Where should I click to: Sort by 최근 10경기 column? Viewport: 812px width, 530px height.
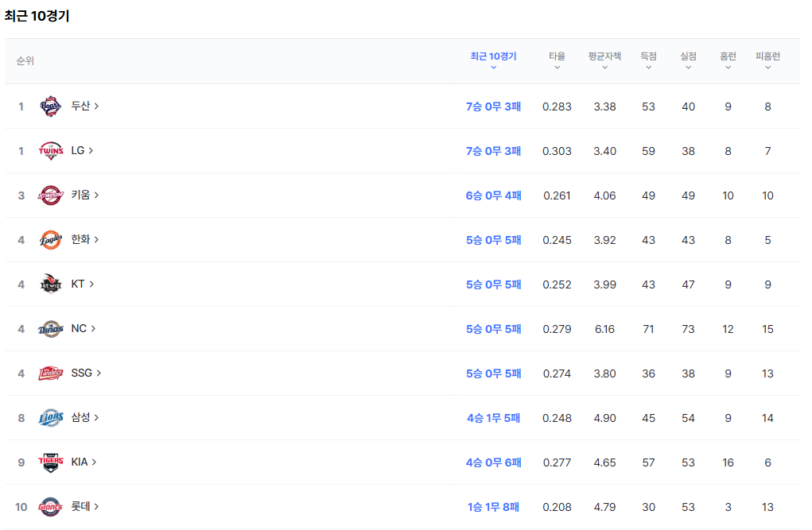tap(493, 60)
